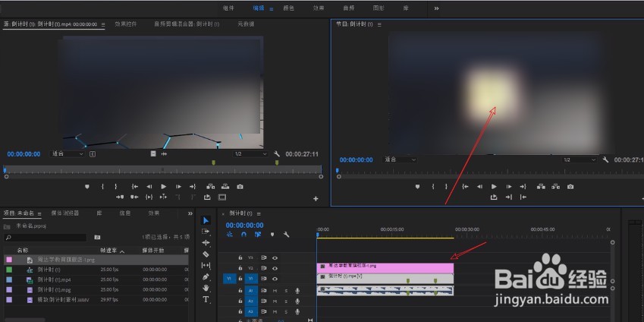This screenshot has width=644, height=322.
Task: Add marker in Source monitor
Action: point(87,187)
